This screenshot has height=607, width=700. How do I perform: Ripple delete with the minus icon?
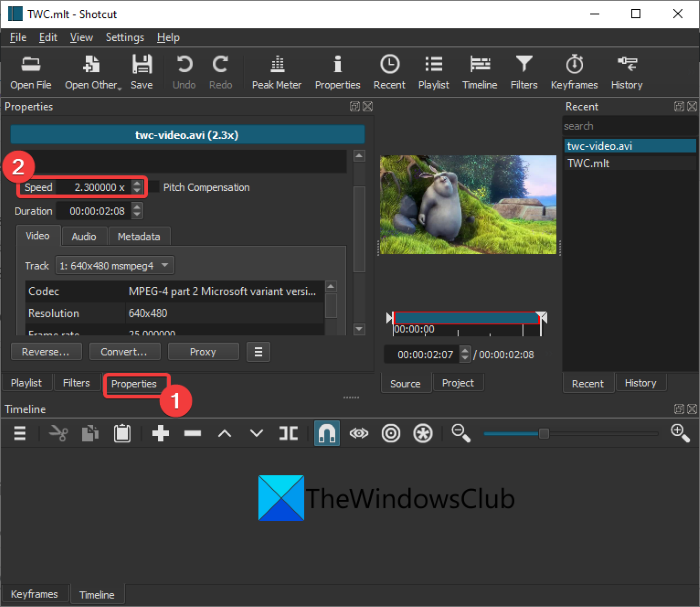coord(192,433)
